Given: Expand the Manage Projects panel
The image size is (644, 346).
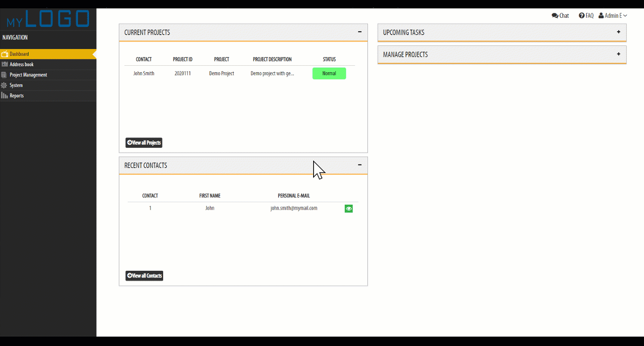Looking at the screenshot, I should click(x=618, y=54).
